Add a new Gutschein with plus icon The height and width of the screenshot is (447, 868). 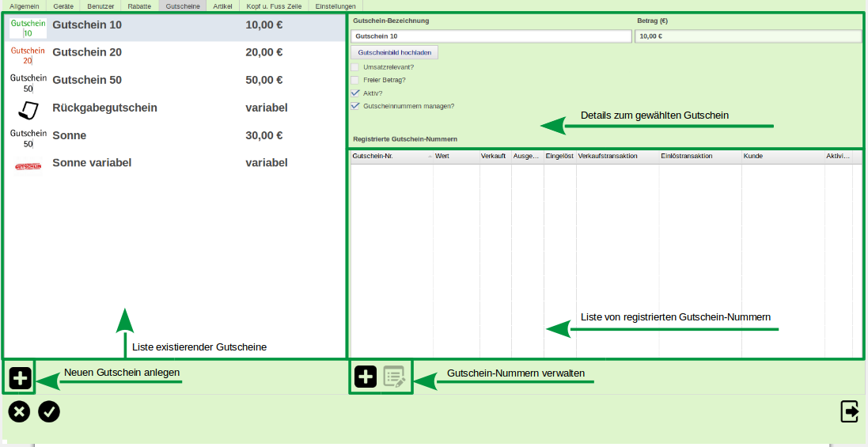tap(21, 378)
